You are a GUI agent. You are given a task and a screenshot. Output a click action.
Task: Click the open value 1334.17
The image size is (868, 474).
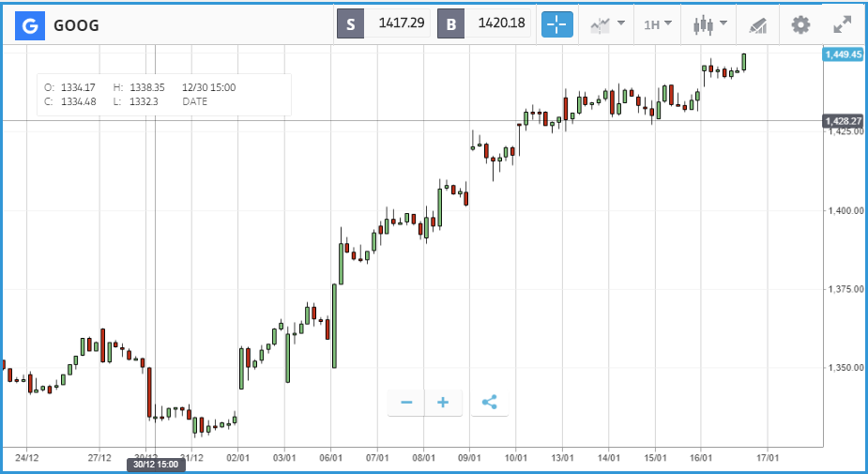pyautogui.click(x=78, y=87)
